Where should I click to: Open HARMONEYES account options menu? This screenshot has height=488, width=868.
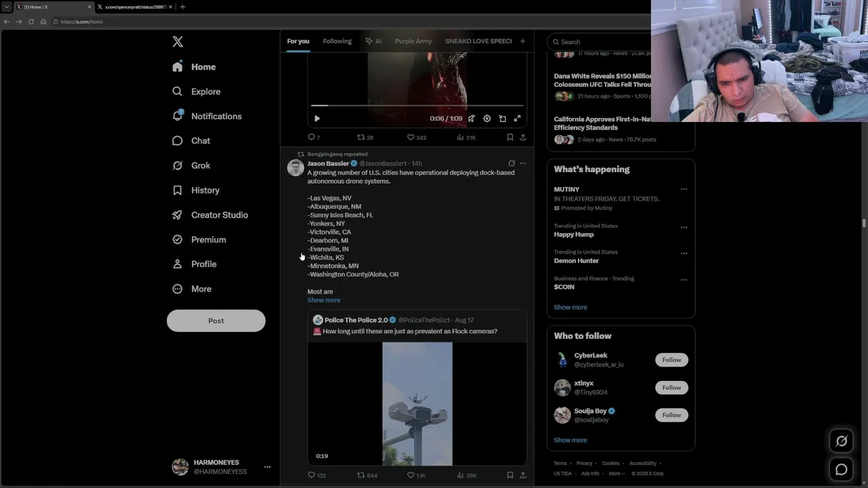[x=267, y=467]
